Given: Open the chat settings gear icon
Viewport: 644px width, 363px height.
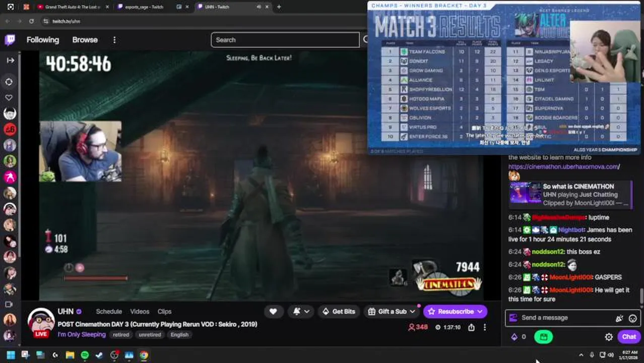Looking at the screenshot, I should [609, 337].
